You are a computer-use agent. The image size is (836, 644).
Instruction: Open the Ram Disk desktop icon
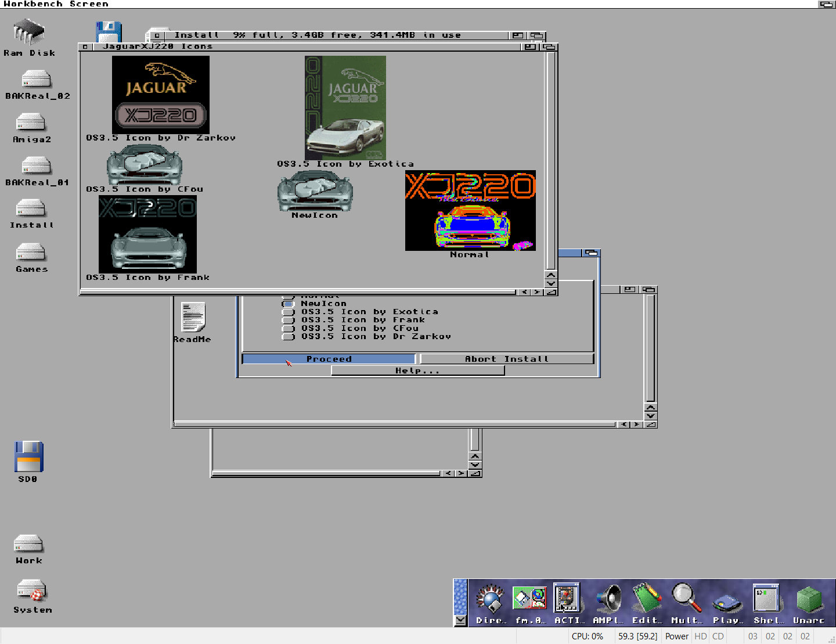[29, 33]
